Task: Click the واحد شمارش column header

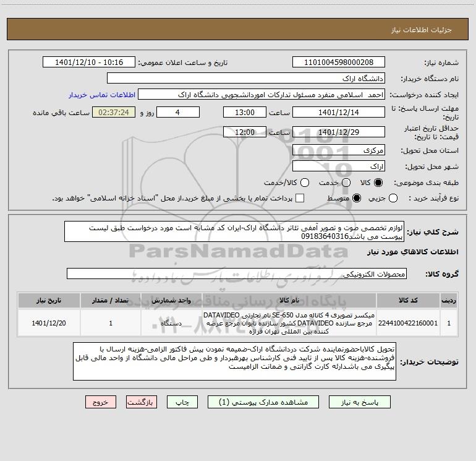Action: click(x=171, y=300)
